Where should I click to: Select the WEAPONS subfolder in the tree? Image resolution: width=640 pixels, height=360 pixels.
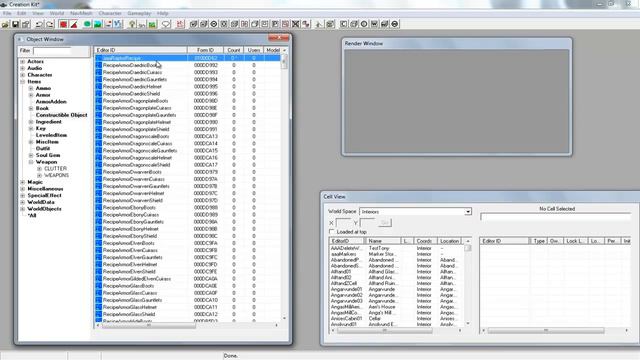[x=56, y=176]
